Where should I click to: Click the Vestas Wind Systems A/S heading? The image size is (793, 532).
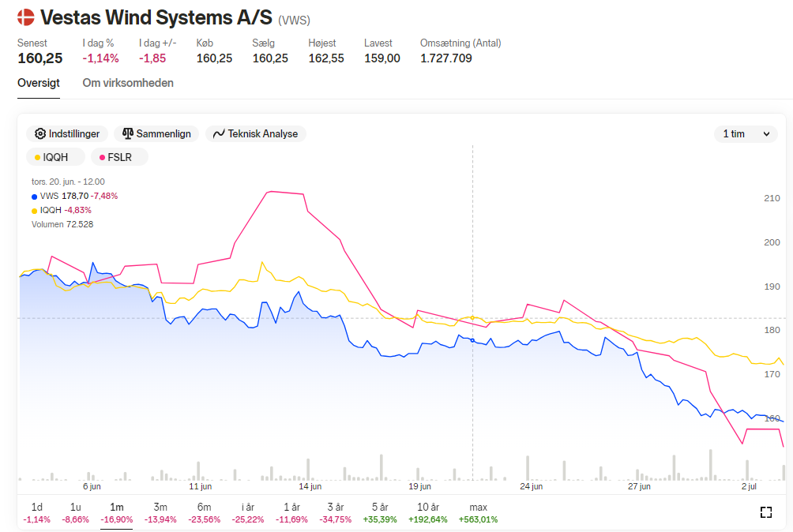coord(156,17)
